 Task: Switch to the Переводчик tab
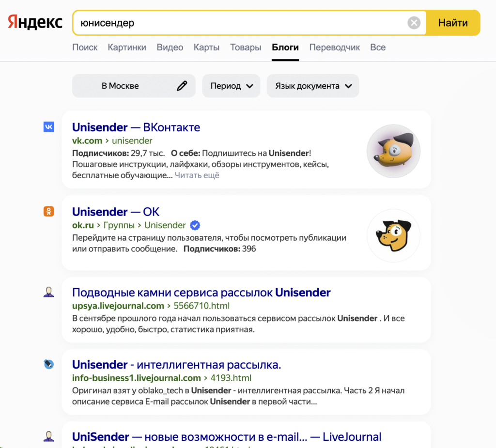[334, 47]
